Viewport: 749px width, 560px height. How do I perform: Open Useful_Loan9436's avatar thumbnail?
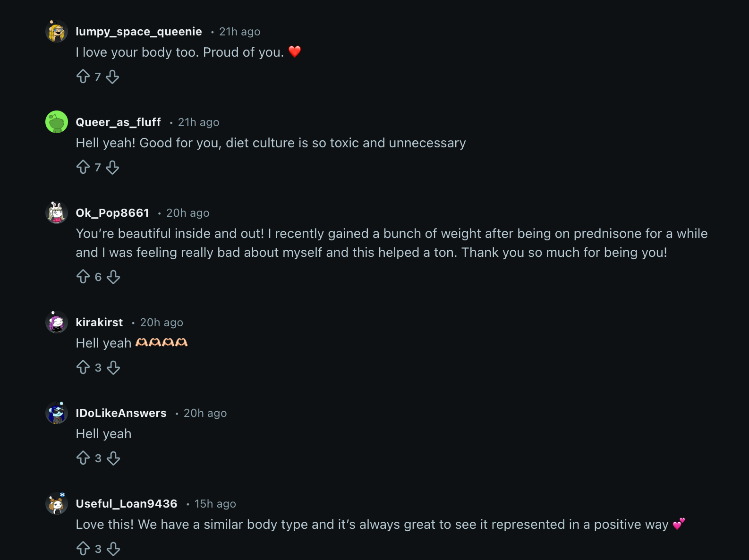(57, 504)
